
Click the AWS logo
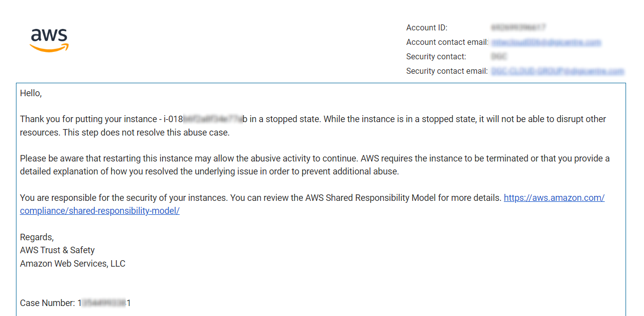(49, 39)
